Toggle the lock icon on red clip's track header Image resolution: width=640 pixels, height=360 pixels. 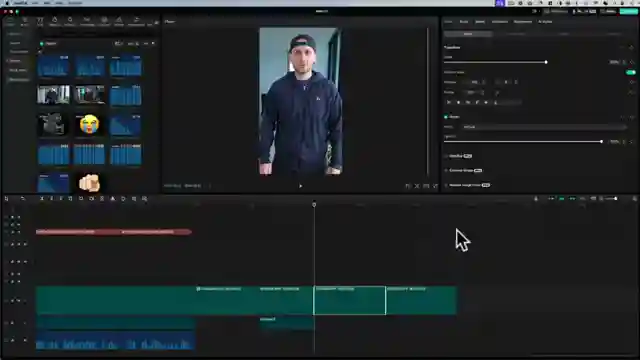pos(12,232)
